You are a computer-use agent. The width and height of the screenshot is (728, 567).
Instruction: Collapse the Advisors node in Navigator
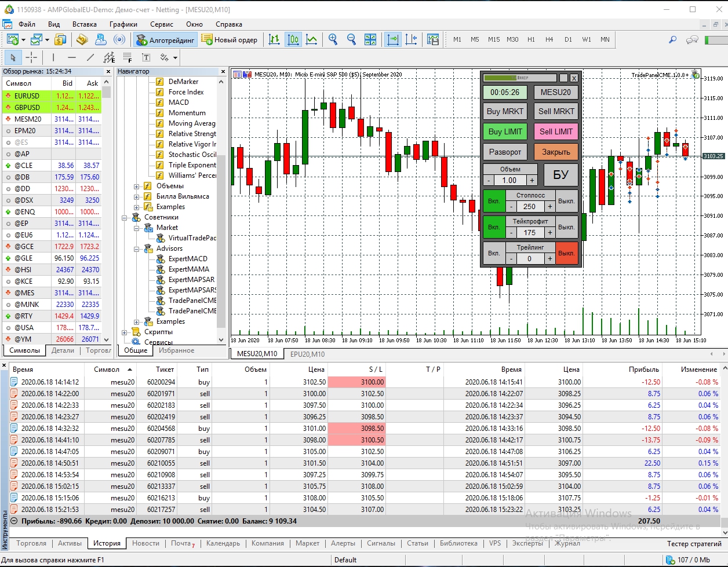[x=137, y=248]
